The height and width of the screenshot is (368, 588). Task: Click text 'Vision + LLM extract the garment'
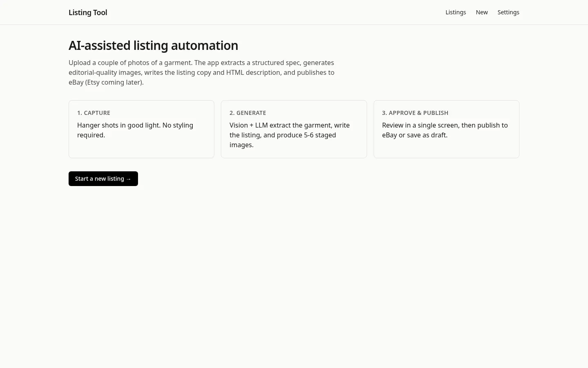pos(281,125)
